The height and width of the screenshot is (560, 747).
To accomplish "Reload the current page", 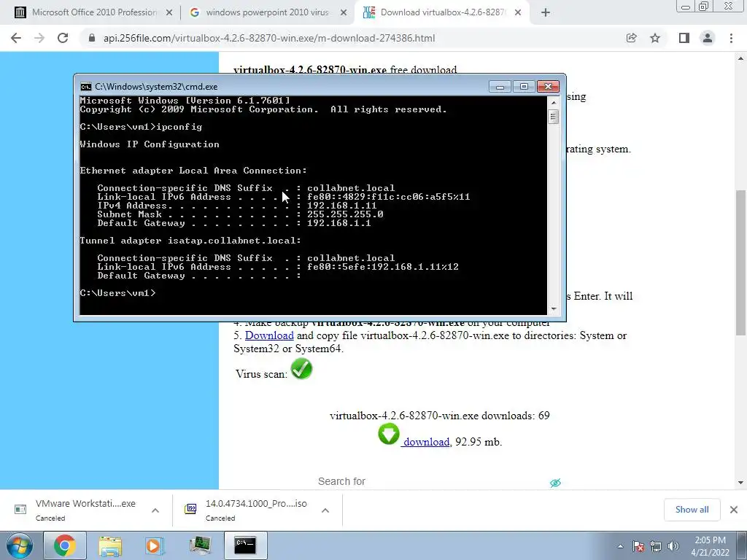I will [63, 38].
